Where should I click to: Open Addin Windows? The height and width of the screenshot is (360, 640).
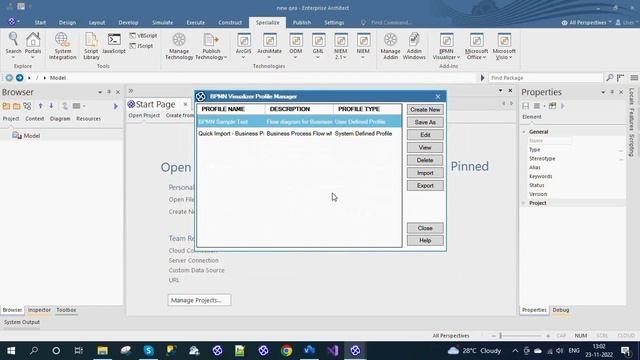pyautogui.click(x=414, y=46)
